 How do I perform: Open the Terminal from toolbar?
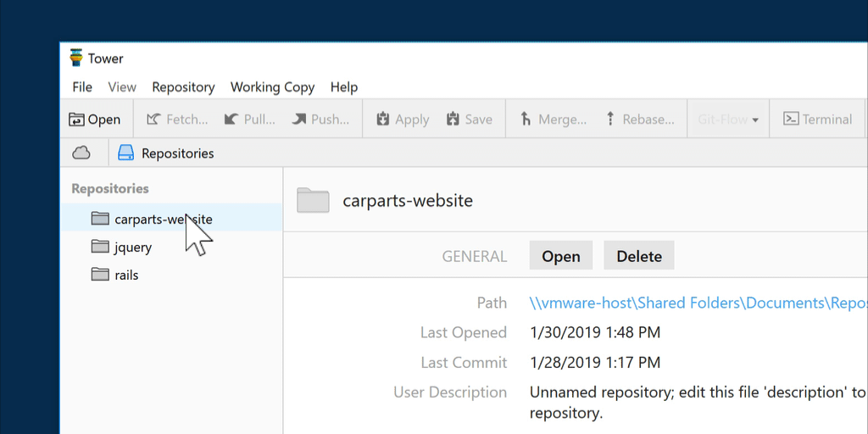pos(817,120)
